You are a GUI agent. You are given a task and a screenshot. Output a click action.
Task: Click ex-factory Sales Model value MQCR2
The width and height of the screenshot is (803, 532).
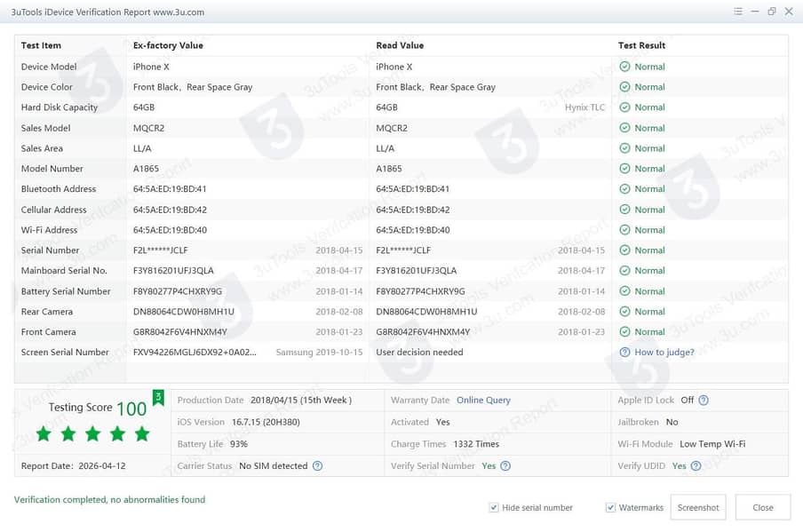click(148, 128)
